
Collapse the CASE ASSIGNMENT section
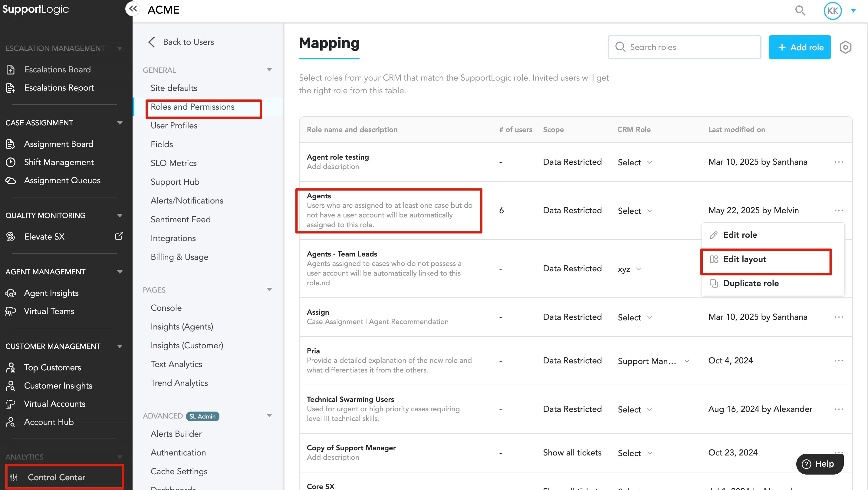(x=120, y=123)
